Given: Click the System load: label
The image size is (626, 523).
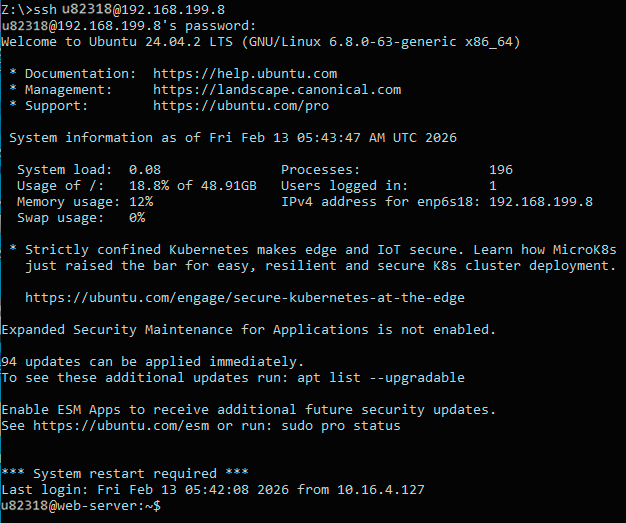Looking at the screenshot, I should (65, 170).
